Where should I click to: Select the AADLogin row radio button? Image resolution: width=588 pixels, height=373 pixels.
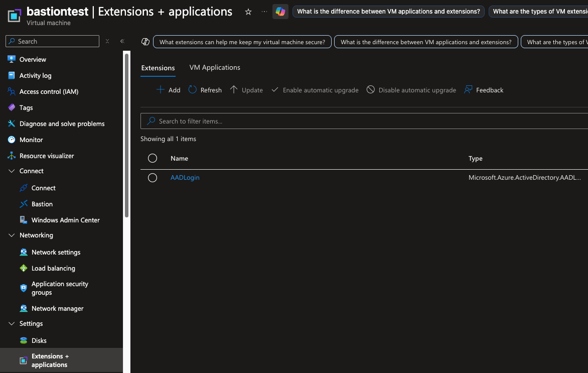point(153,178)
